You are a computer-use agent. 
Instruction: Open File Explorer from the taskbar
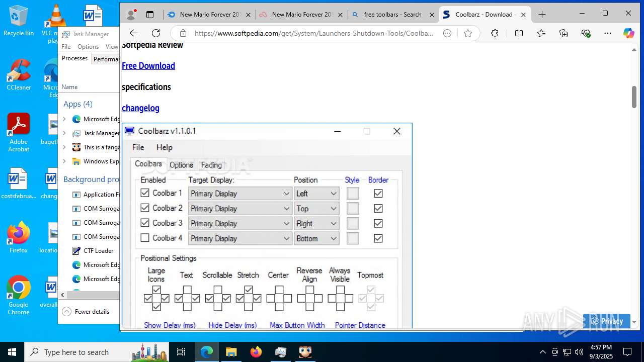click(x=231, y=352)
